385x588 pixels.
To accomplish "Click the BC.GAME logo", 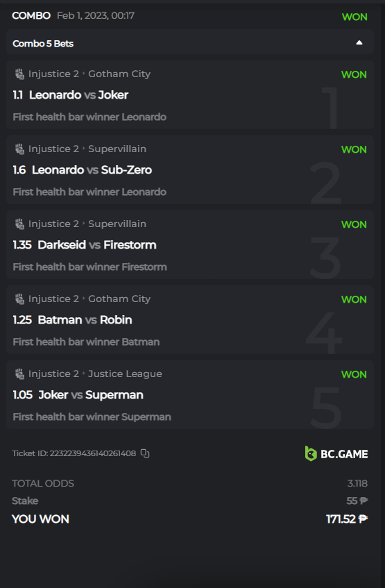I will tap(336, 453).
